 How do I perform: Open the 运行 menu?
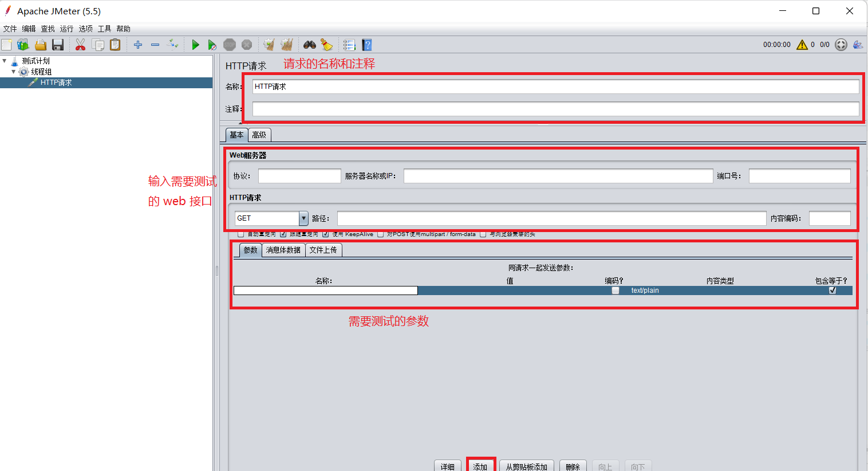[x=67, y=29]
